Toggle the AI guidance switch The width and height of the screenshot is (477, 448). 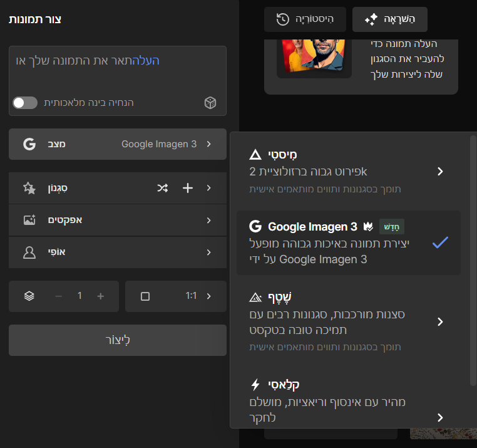coord(25,103)
